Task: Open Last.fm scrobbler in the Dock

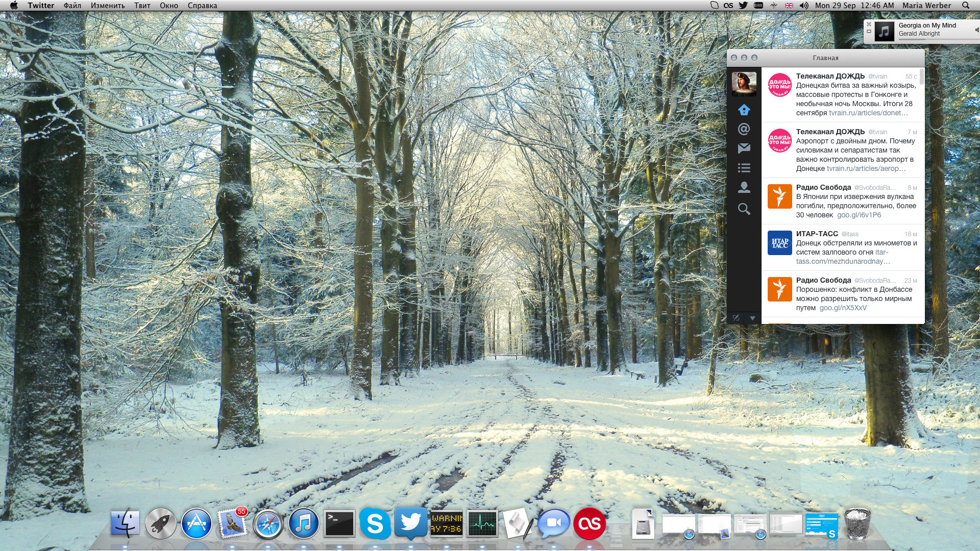Action: click(589, 523)
